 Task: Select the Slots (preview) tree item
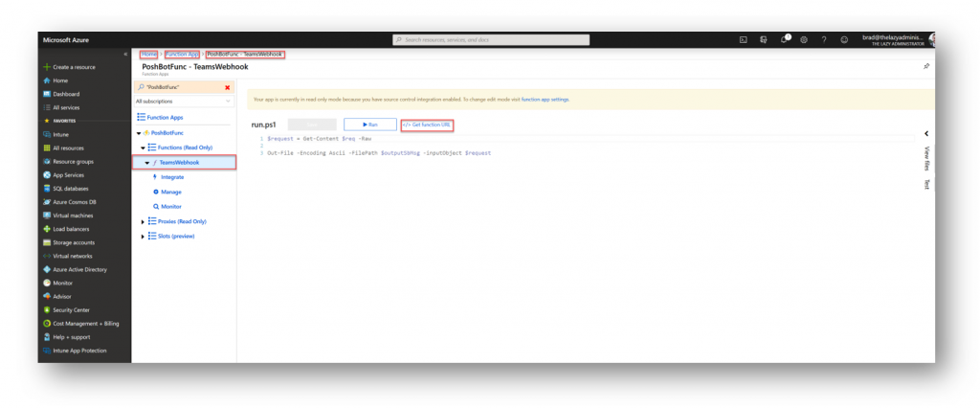[176, 237]
